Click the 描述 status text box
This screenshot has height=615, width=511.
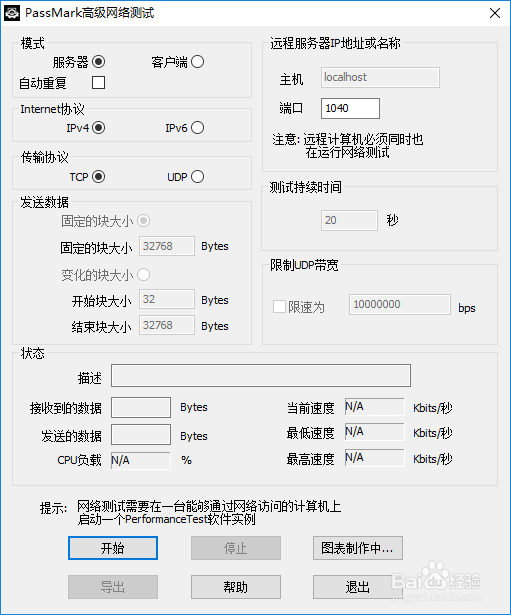(x=261, y=376)
